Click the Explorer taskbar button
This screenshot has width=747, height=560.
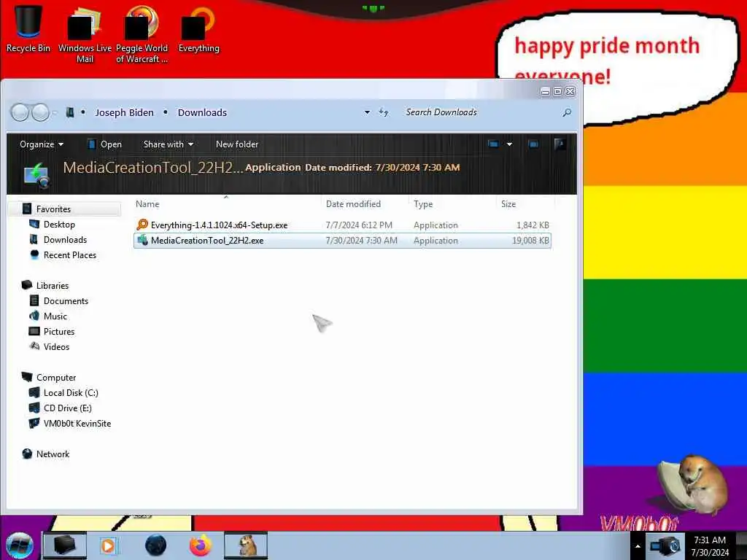(65, 545)
